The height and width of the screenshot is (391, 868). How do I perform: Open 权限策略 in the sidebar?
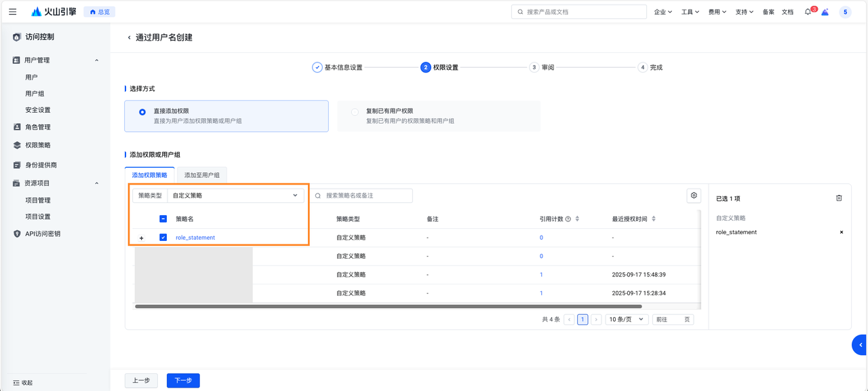pyautogui.click(x=38, y=145)
